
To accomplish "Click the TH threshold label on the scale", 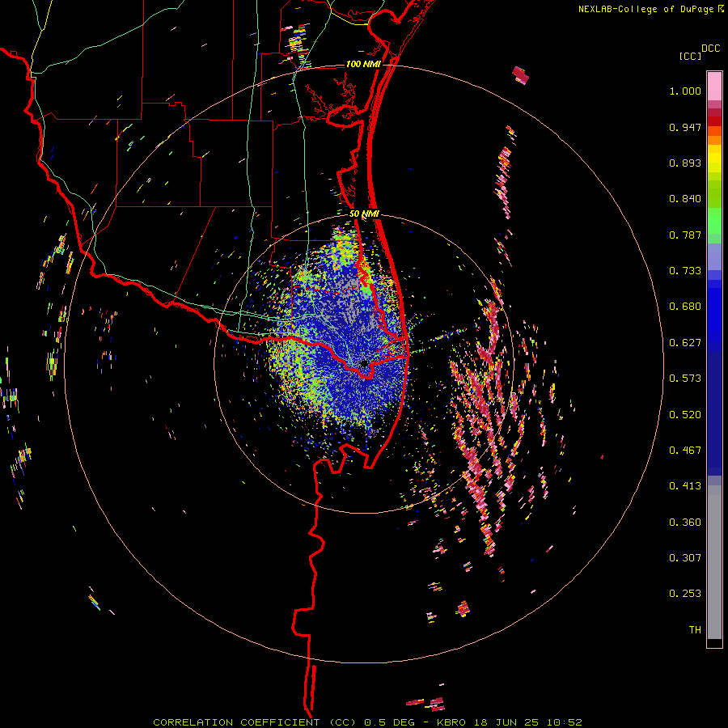I will [x=695, y=630].
